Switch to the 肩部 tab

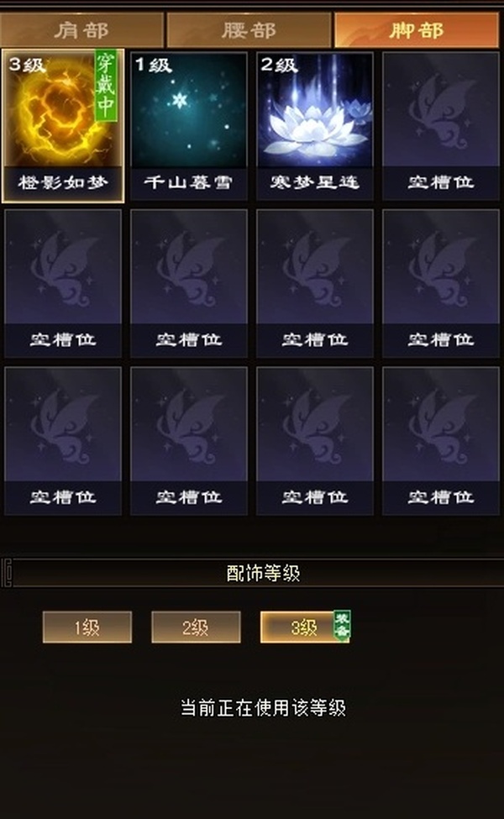pos(81,30)
